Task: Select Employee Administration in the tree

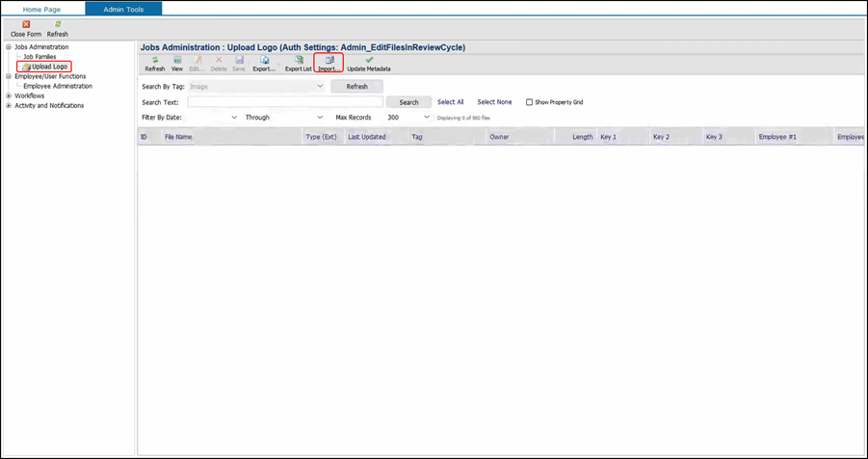Action: point(58,86)
